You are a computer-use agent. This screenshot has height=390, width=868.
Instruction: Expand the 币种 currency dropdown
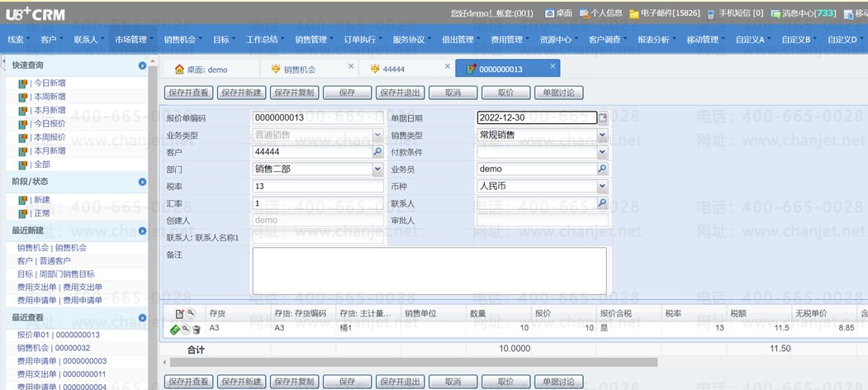tap(602, 186)
